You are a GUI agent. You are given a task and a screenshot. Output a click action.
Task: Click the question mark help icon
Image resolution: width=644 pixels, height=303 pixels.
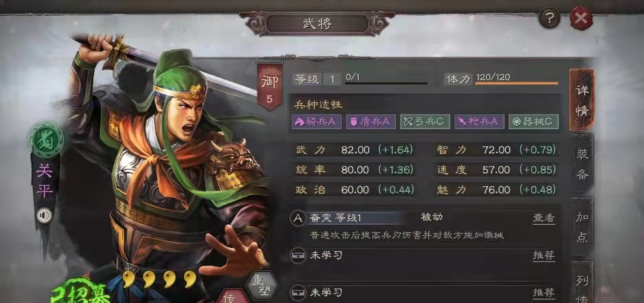550,19
